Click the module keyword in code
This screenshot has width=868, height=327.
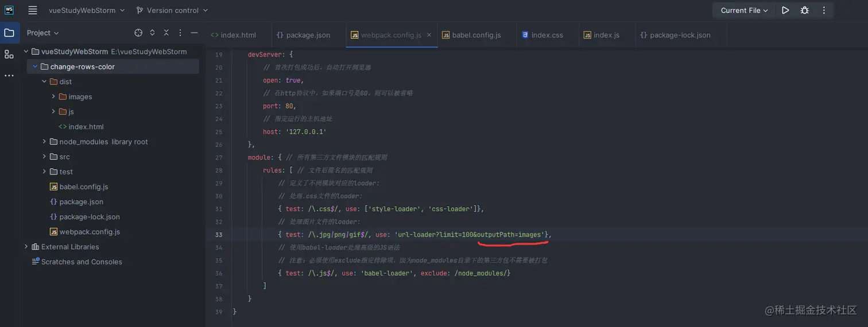(259, 157)
